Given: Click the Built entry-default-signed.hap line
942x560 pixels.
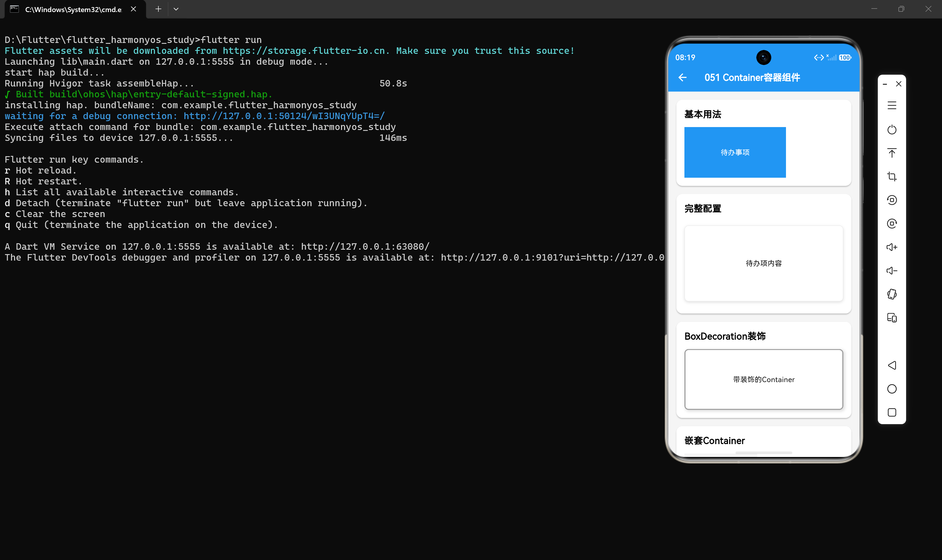Looking at the screenshot, I should (139, 94).
